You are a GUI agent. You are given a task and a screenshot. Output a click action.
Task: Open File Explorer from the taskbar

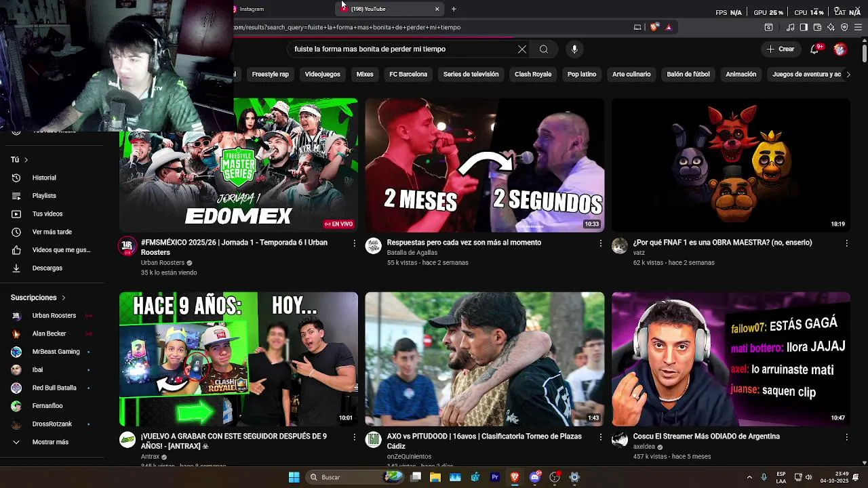pos(435,477)
